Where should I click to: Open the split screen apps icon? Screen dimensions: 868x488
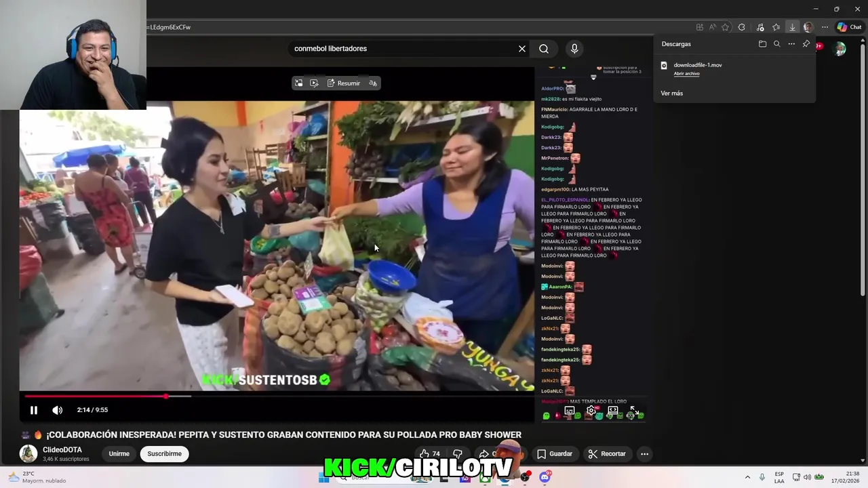[700, 27]
